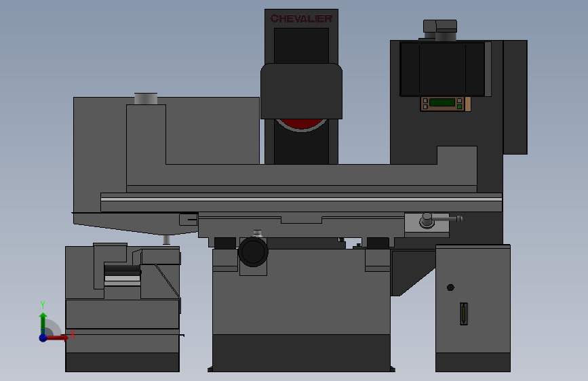
Task: Click the small round black knob on the right cabinet
Action: point(450,287)
